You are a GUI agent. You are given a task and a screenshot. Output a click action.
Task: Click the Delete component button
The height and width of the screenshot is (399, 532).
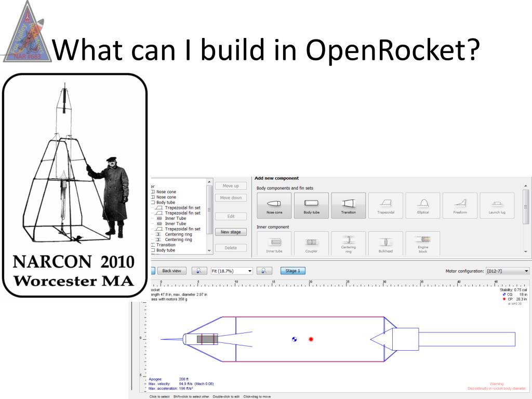coord(231,248)
